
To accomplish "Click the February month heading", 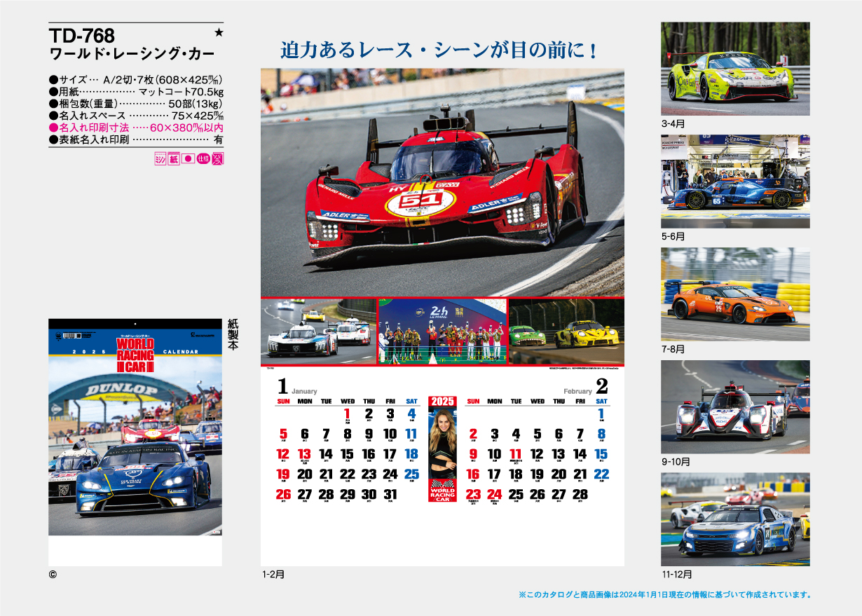I will 577,391.
